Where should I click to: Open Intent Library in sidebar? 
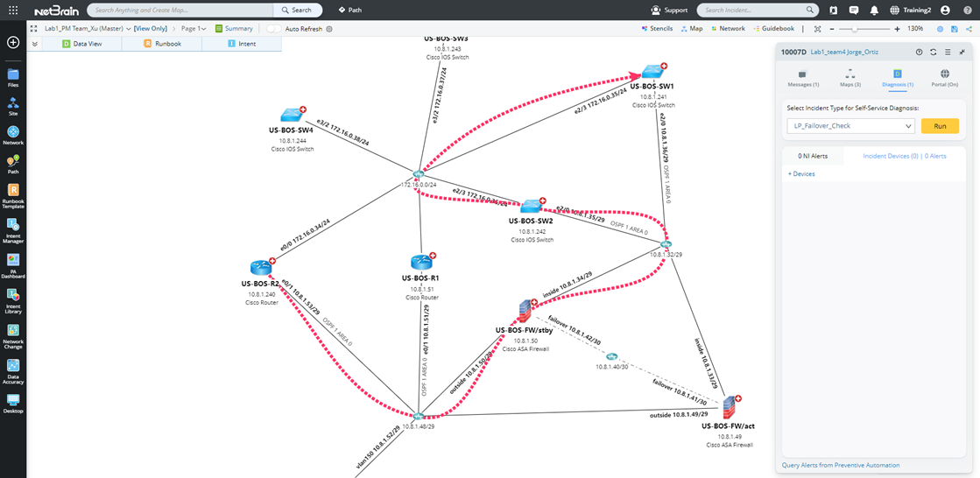click(x=13, y=301)
